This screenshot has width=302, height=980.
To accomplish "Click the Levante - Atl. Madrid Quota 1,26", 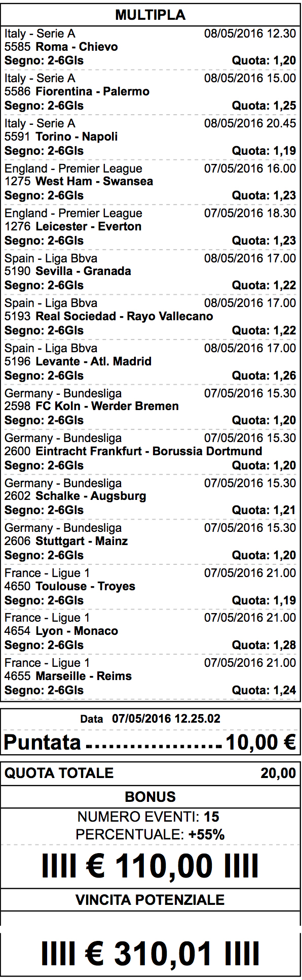I will tap(264, 376).
